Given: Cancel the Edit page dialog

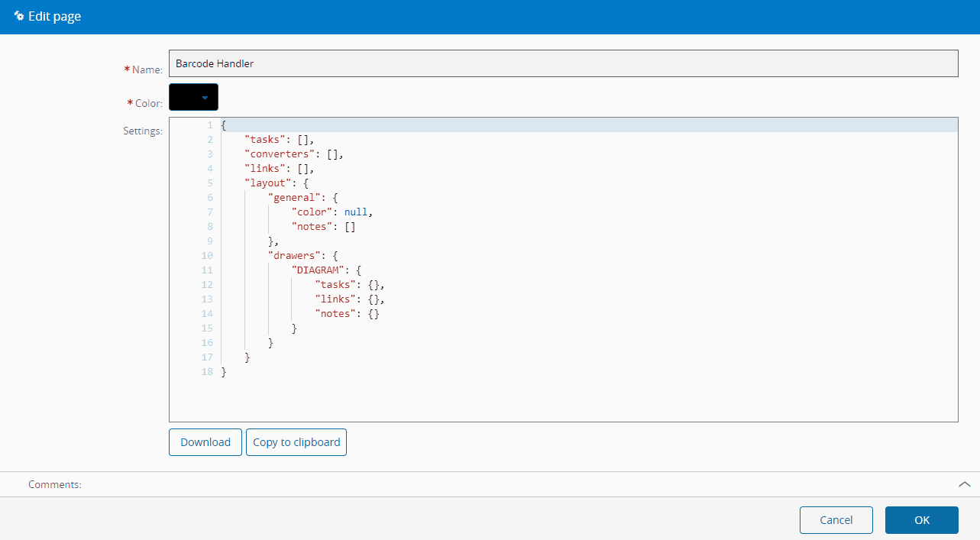Looking at the screenshot, I should tap(836, 520).
